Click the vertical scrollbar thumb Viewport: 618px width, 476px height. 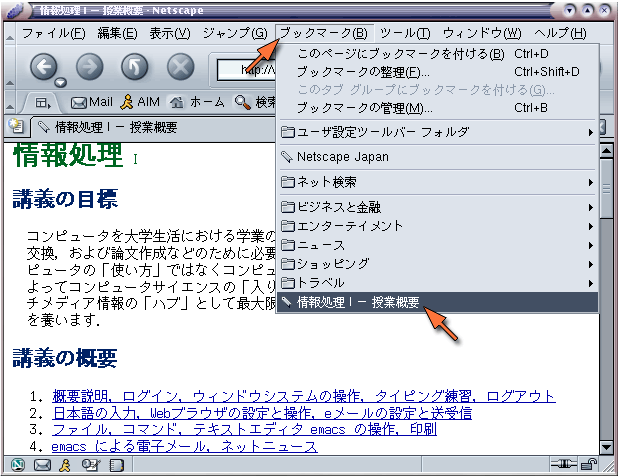[606, 188]
